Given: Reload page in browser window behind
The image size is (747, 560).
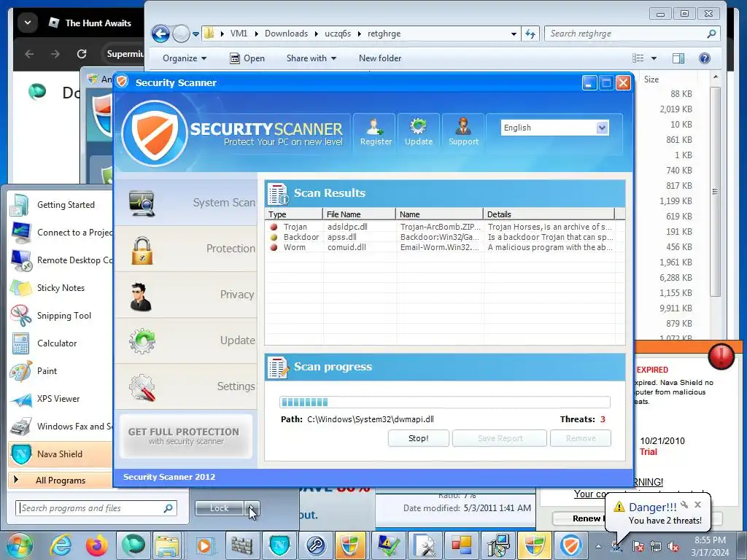Looking at the screenshot, I should click(82, 54).
